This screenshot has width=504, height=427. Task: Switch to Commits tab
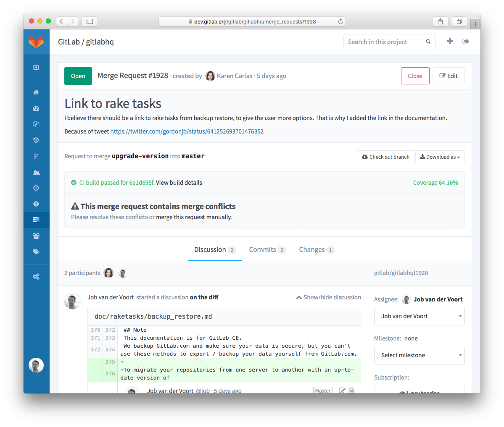267,250
